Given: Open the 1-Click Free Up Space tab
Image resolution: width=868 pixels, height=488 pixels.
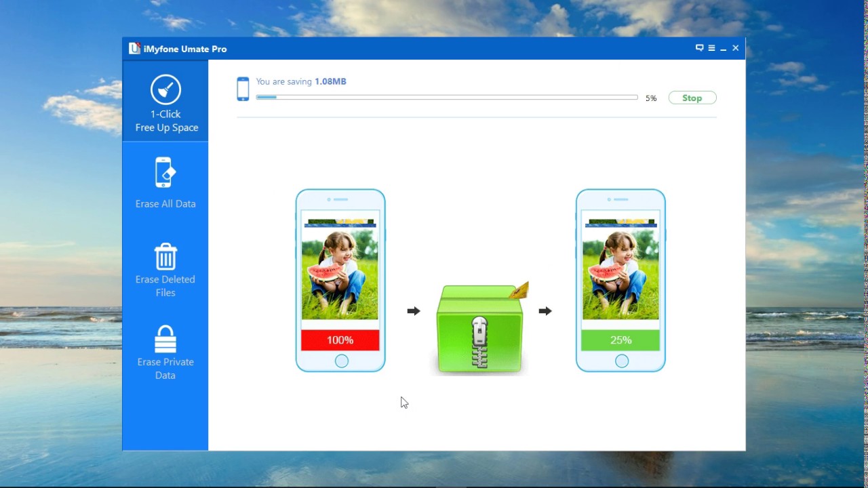Looking at the screenshot, I should point(165,101).
